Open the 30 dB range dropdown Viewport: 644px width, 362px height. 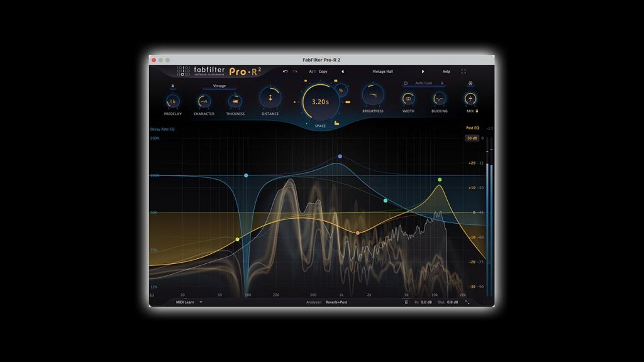point(472,138)
